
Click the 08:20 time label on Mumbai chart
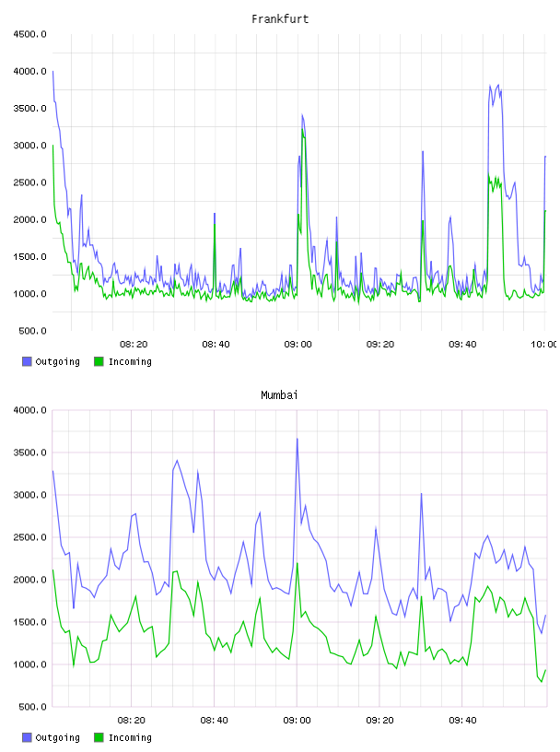[132, 721]
